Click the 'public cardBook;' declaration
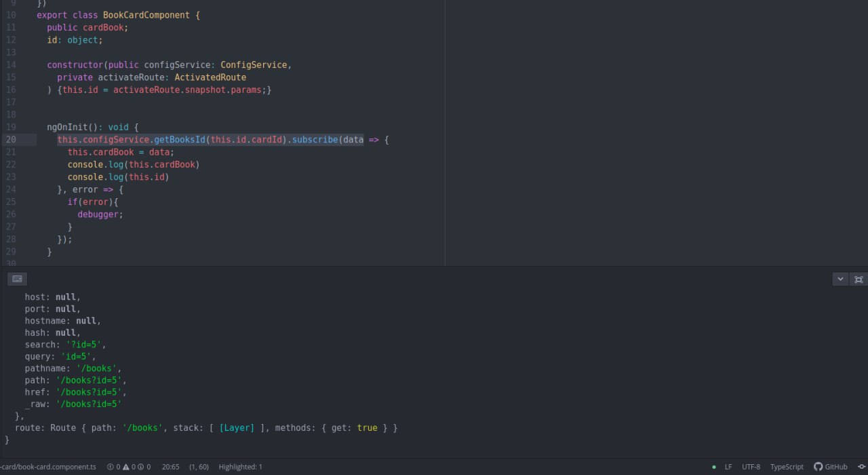 tap(87, 28)
